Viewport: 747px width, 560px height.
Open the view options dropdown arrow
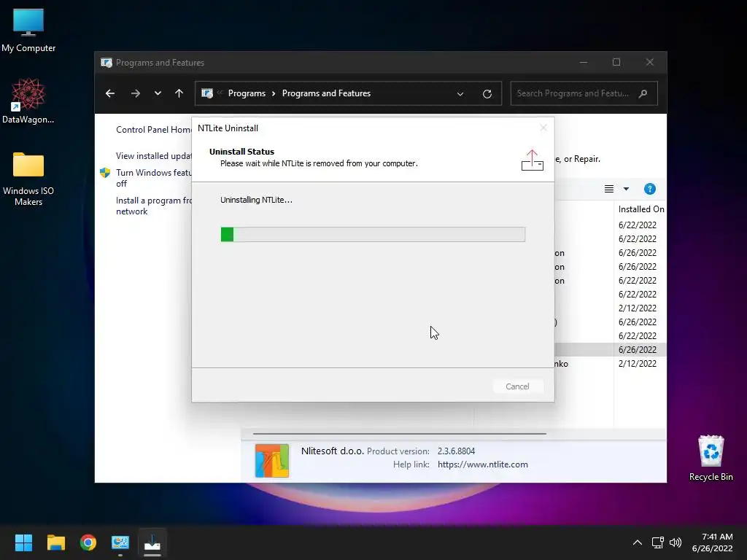coord(626,189)
